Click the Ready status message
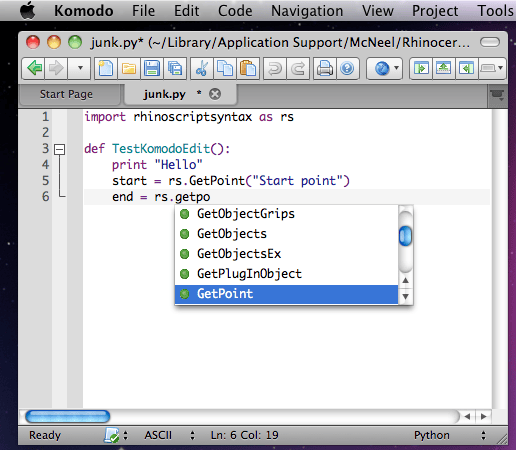Screen dimensions: 516x450 (45, 435)
